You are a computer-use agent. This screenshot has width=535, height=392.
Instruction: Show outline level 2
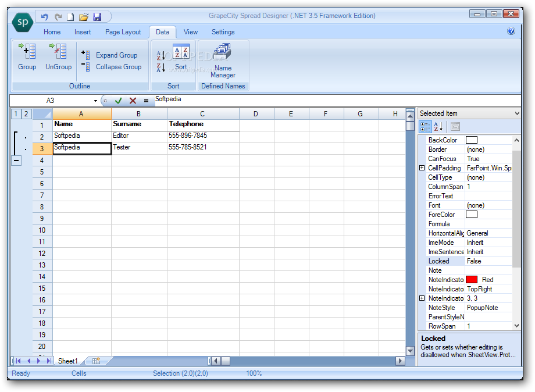coord(26,113)
